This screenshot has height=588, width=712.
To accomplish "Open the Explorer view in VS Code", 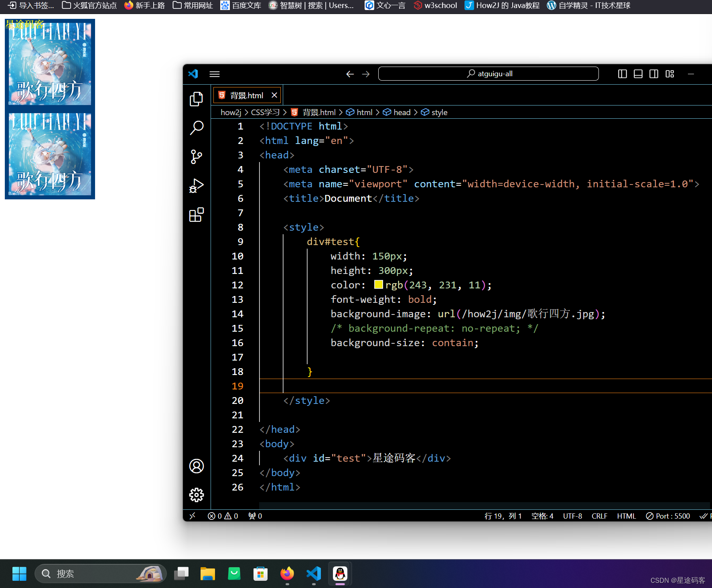I will 197,99.
